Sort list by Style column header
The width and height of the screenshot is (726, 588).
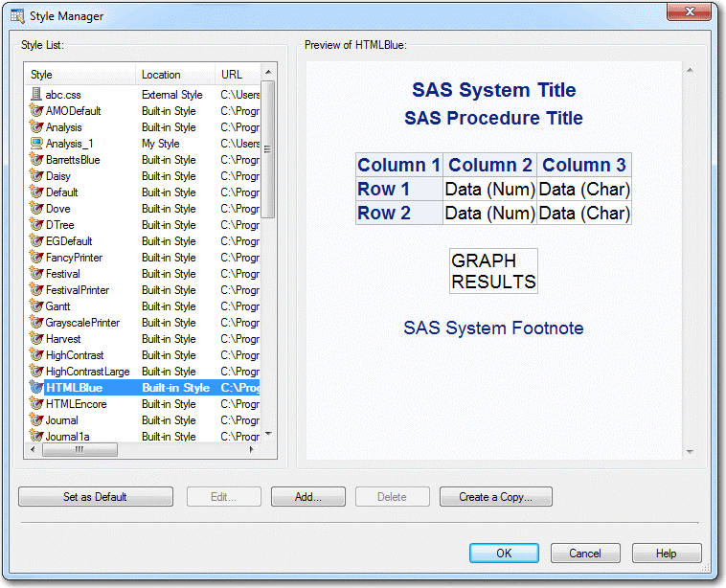[80, 75]
